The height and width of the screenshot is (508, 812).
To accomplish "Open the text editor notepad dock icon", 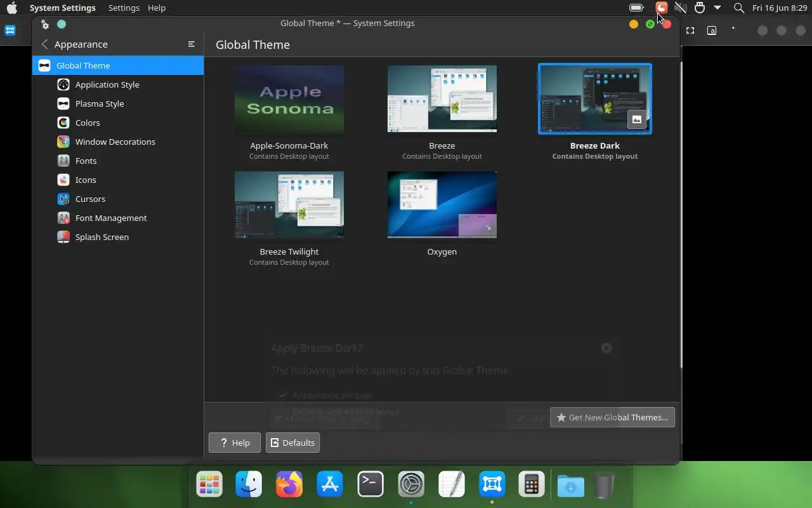I will (452, 485).
